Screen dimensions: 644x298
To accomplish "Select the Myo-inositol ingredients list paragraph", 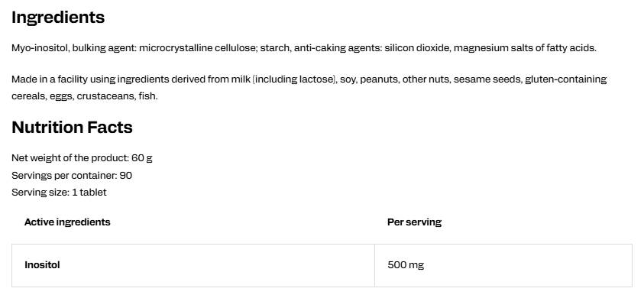I will click(304, 48).
